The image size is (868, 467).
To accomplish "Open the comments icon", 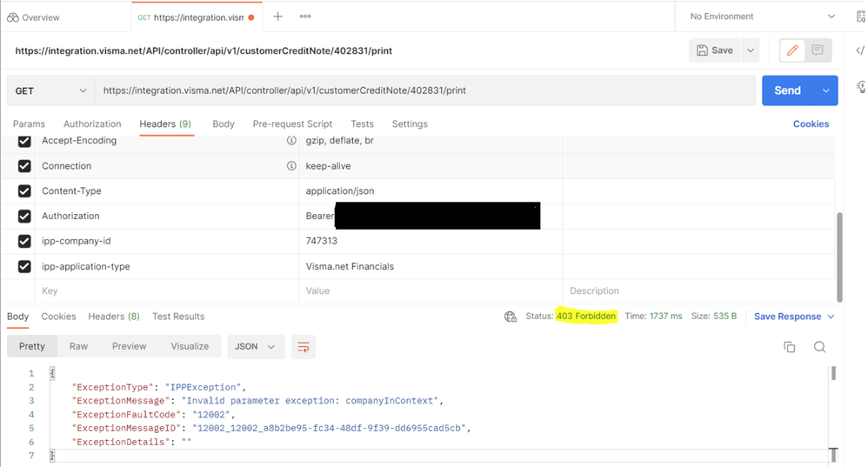I will 818,50.
